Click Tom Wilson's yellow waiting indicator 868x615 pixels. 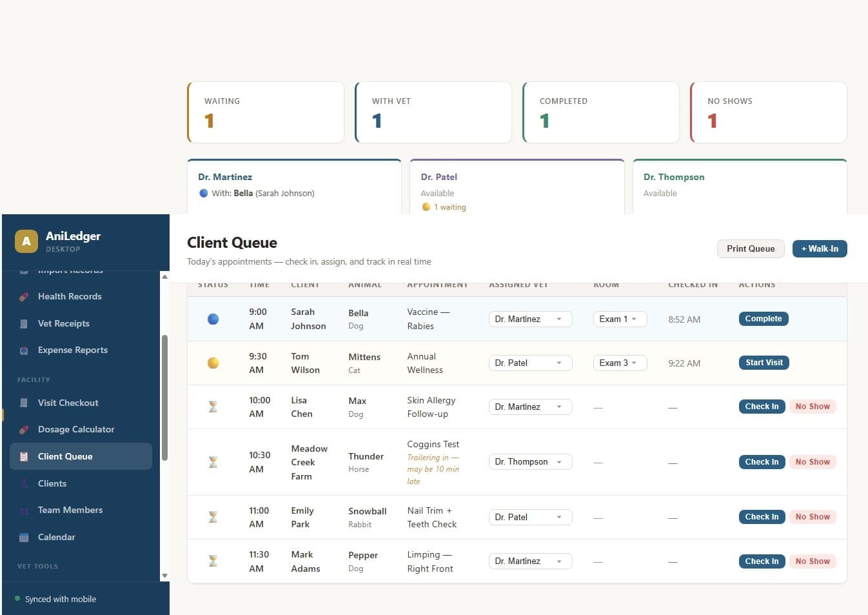coord(213,363)
